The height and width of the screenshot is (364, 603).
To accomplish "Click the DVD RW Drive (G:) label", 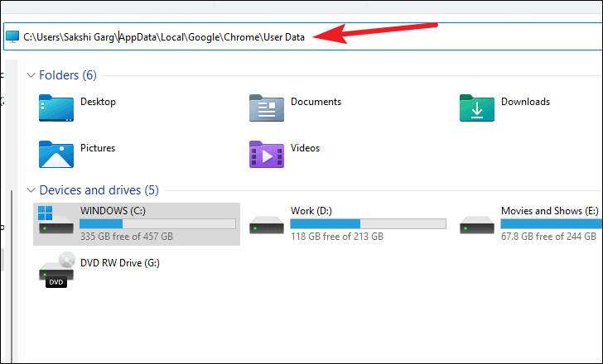I will point(120,263).
